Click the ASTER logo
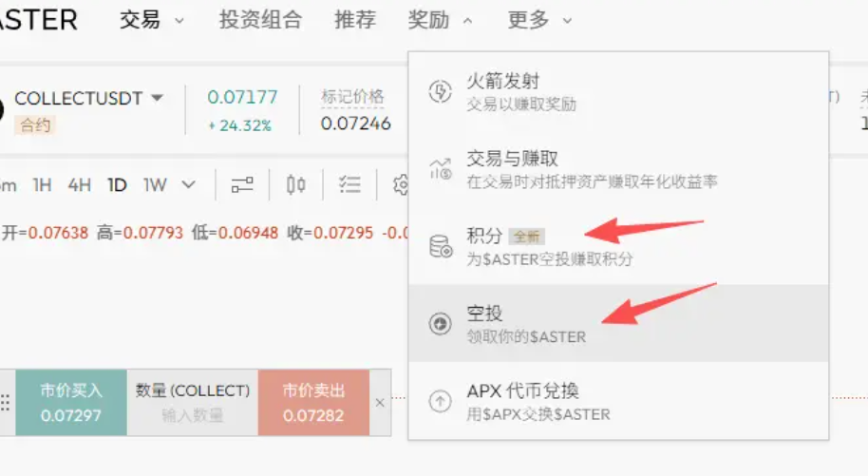The width and height of the screenshot is (868, 476). pos(38,20)
